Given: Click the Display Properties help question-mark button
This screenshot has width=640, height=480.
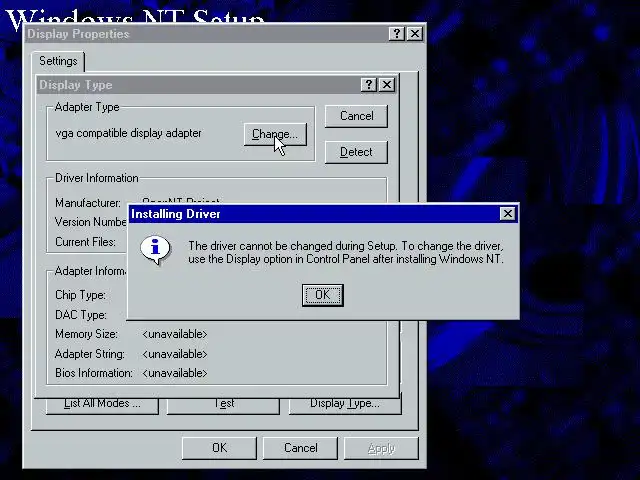Looking at the screenshot, I should click(397, 33).
